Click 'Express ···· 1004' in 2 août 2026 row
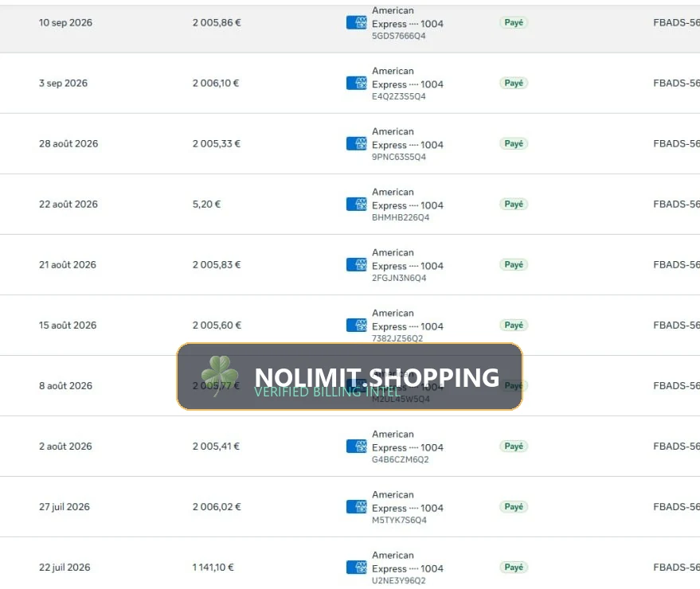This screenshot has height=589, width=700. 408,447
